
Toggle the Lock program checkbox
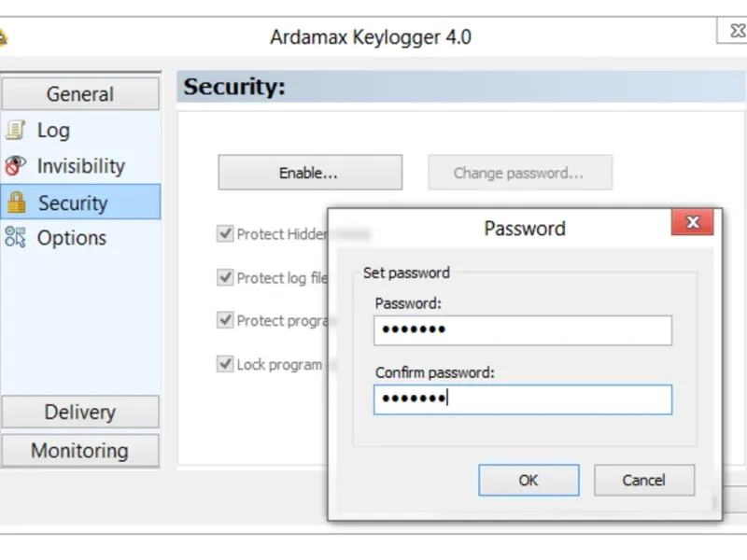pyautogui.click(x=225, y=364)
